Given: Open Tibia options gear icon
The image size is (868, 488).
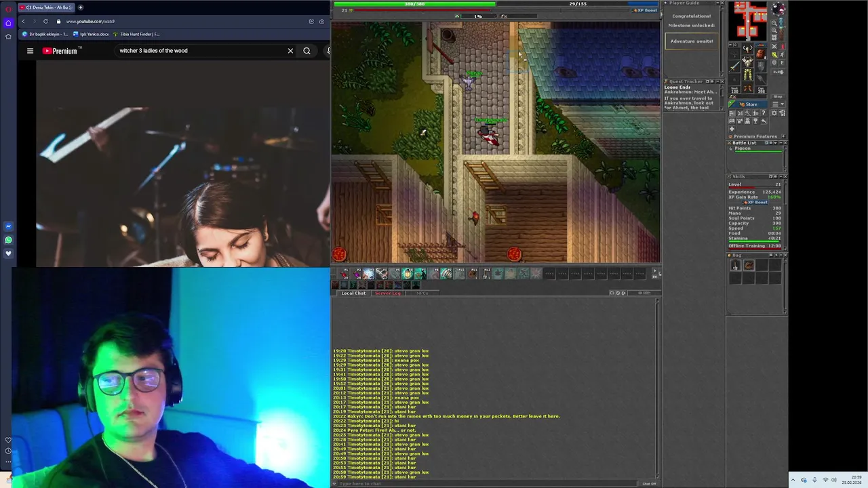Looking at the screenshot, I should click(x=774, y=113).
